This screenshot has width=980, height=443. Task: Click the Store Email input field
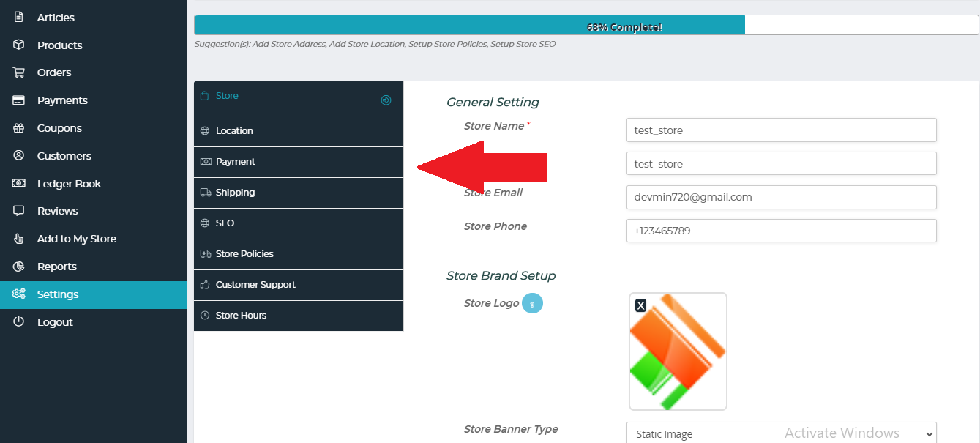(x=781, y=197)
